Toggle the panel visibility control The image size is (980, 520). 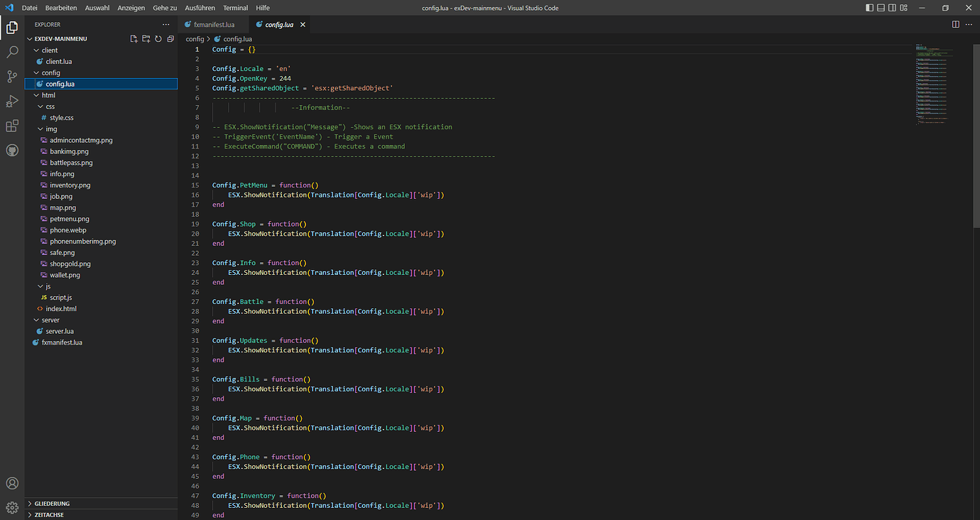[x=881, y=7]
